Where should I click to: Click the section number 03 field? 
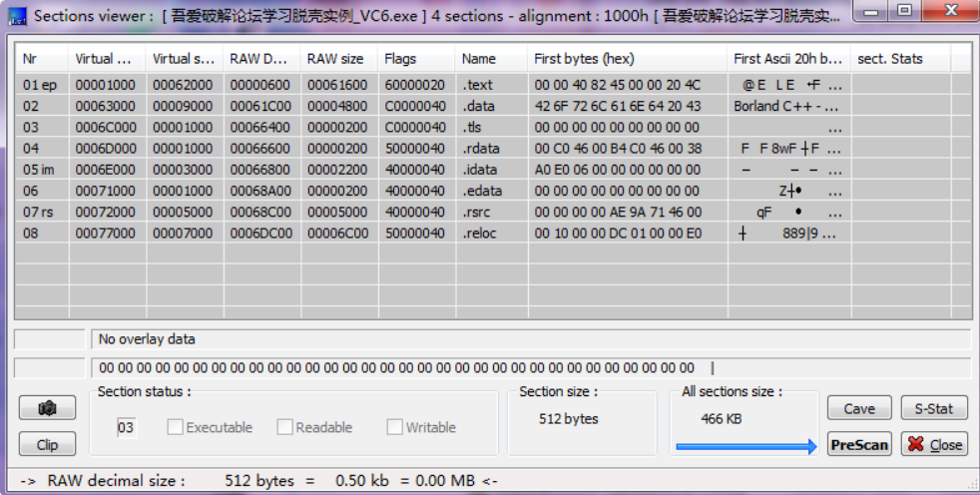127,428
